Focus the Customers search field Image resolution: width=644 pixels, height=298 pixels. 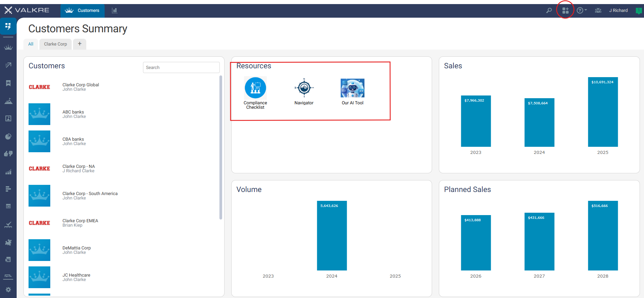click(x=181, y=67)
